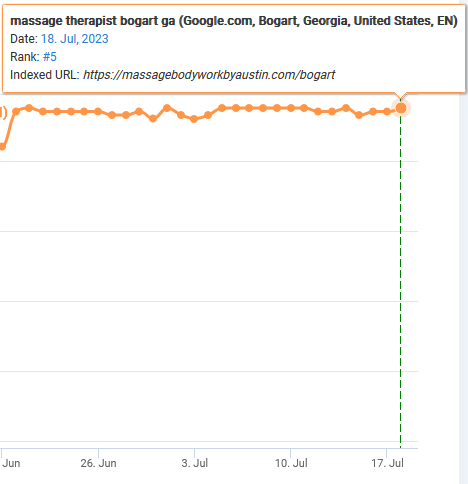Select the 1 Jul peak data point
468x484 pixels.
167,108
